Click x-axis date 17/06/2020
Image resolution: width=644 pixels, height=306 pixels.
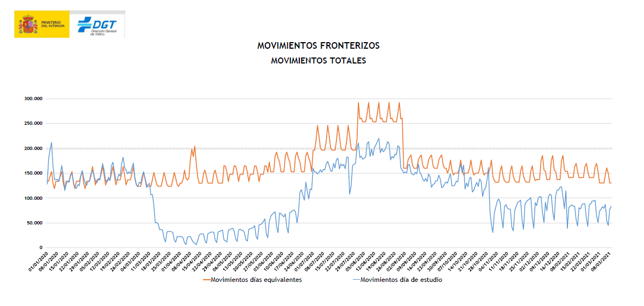tap(284, 261)
